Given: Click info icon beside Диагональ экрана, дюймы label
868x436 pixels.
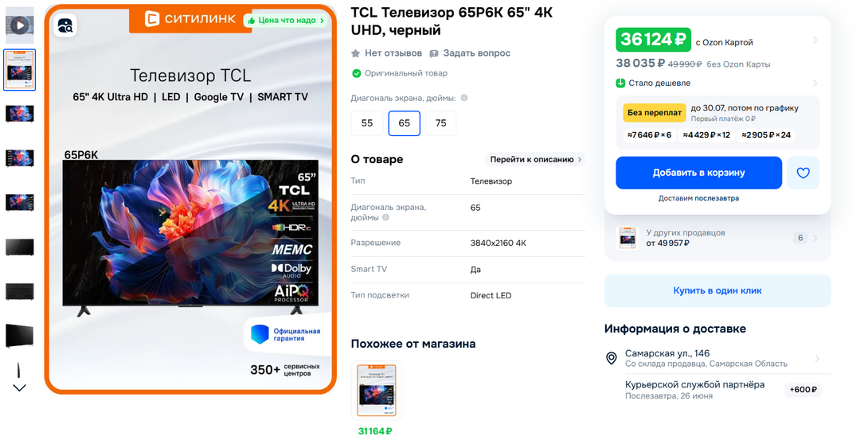Looking at the screenshot, I should click(x=464, y=98).
